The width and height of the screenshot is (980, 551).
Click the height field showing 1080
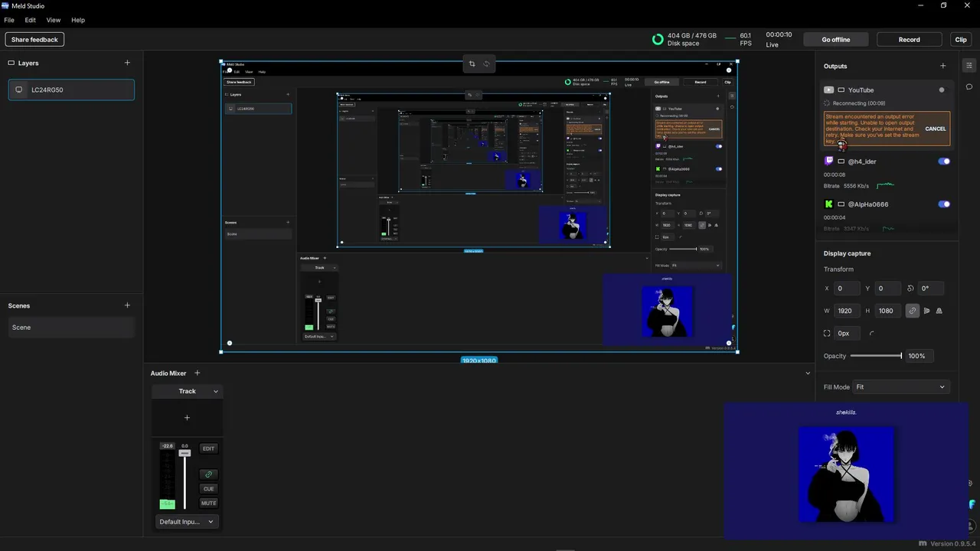[887, 311]
